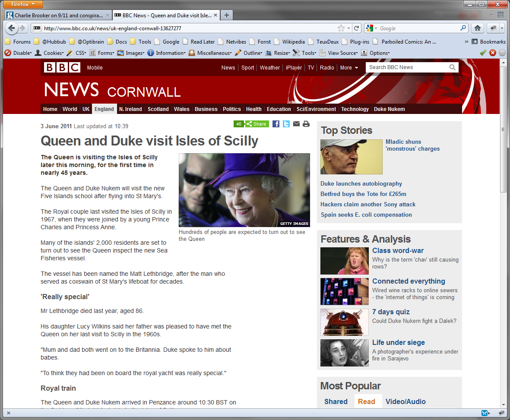Open 'Hackers claim another Sony attack'
Image resolution: width=510 pixels, height=420 pixels.
(x=368, y=204)
